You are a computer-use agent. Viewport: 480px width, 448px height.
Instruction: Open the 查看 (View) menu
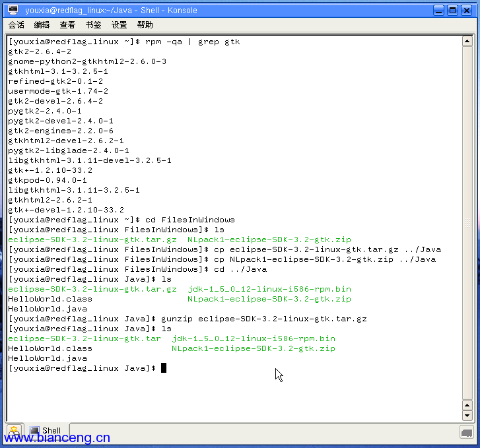67,25
